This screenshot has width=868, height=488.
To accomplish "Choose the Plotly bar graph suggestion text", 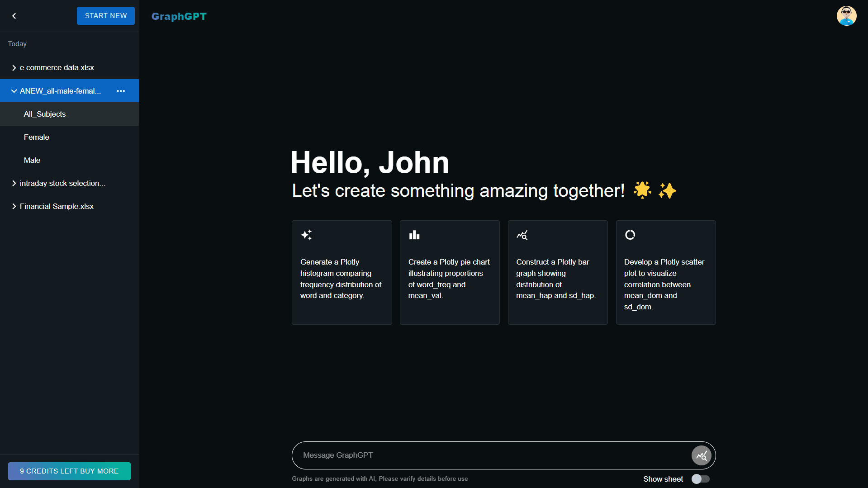I will (556, 279).
